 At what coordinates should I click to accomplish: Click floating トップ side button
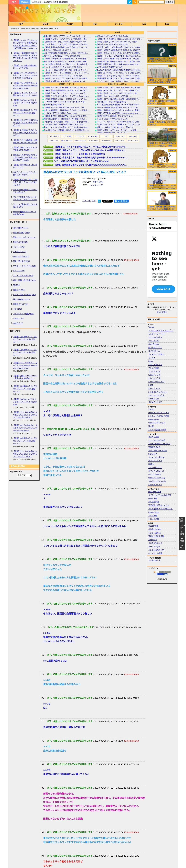[x=182, y=547]
